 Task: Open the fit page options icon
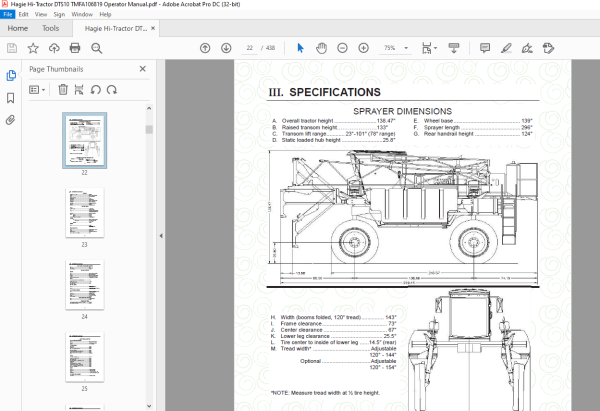(x=427, y=48)
